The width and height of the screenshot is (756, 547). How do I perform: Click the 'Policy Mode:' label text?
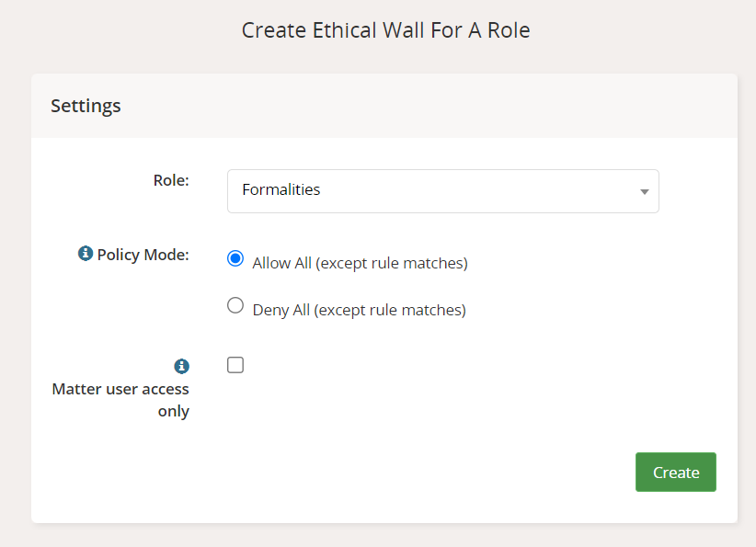coord(143,255)
